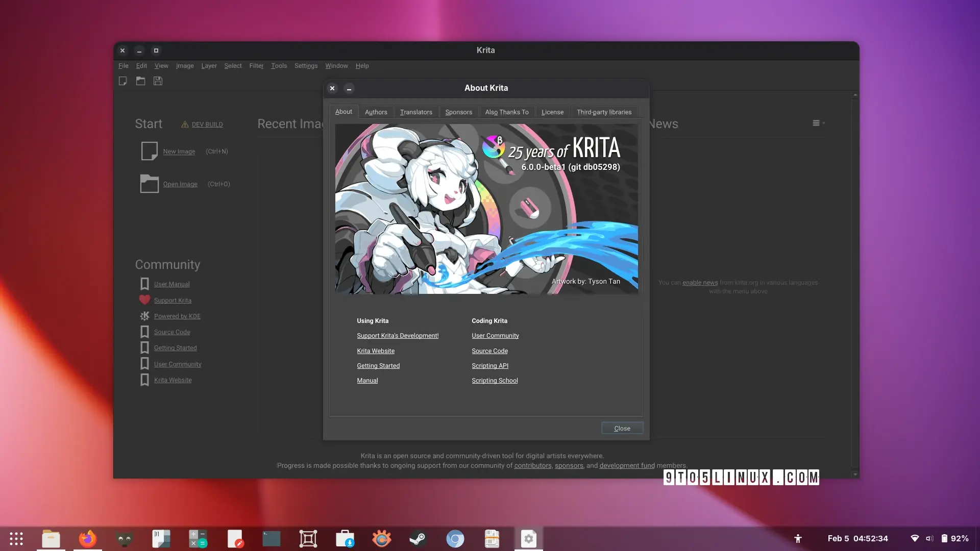This screenshot has height=551, width=980.
Task: Follow the Scripting API link
Action: tap(489, 366)
